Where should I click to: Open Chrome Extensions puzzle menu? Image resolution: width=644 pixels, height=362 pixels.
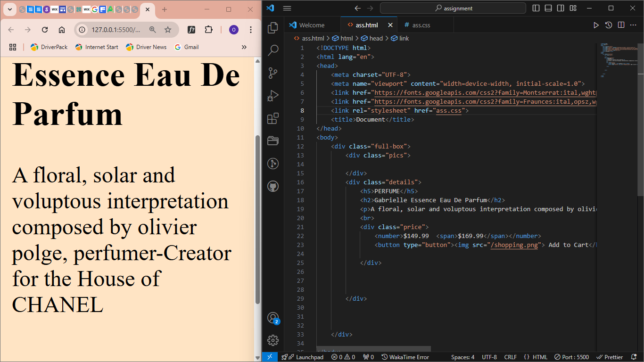pyautogui.click(x=208, y=30)
